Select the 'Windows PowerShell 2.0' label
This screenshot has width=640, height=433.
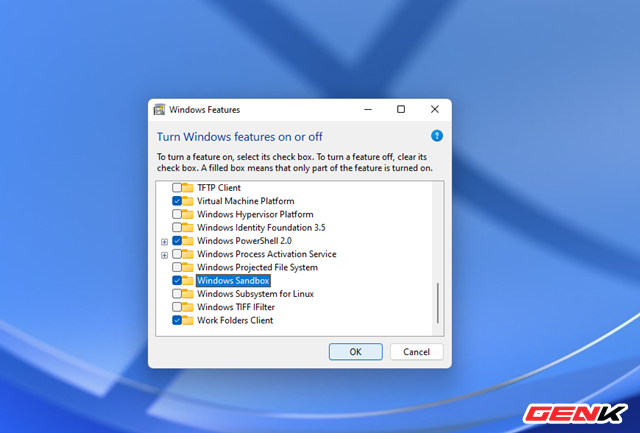tap(244, 241)
